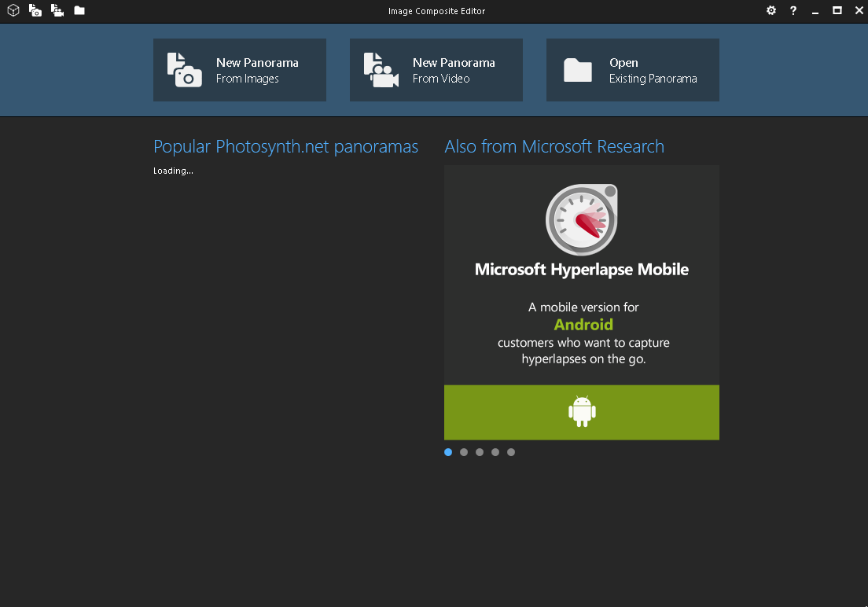Open the help question mark icon

pos(793,10)
